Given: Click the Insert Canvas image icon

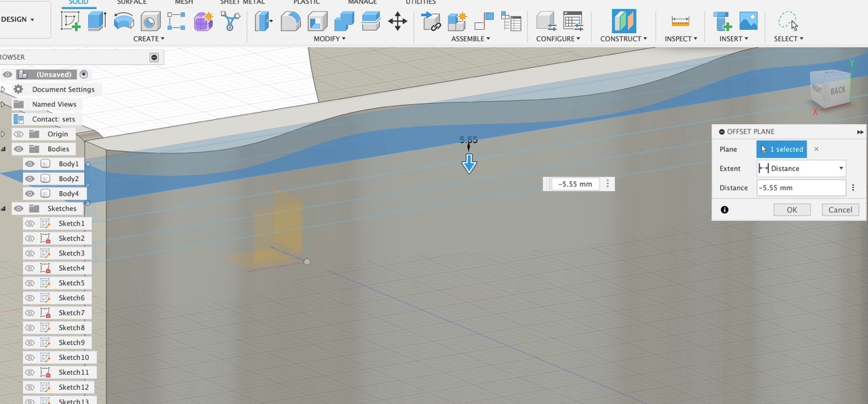Looking at the screenshot, I should coord(749,22).
